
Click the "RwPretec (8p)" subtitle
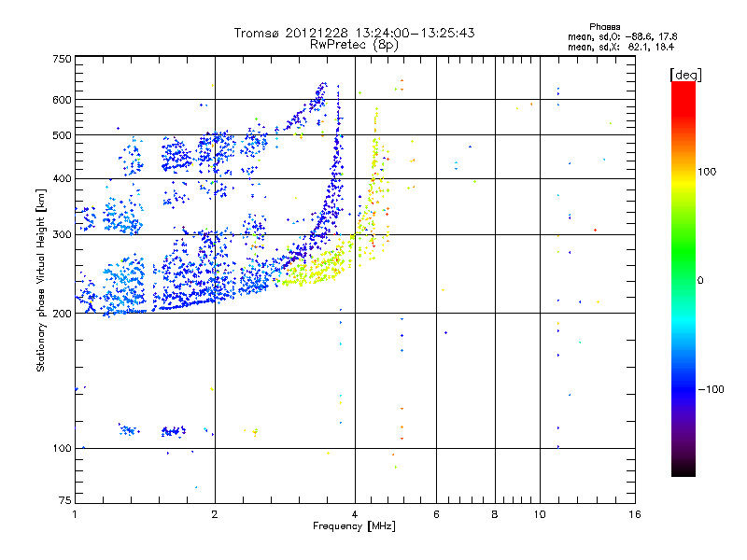tap(354, 45)
